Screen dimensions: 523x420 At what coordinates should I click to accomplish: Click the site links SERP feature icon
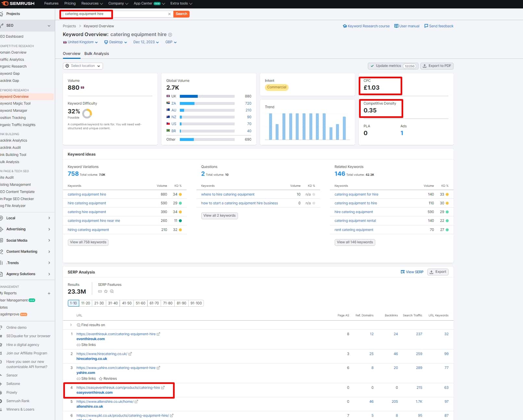tap(100, 292)
